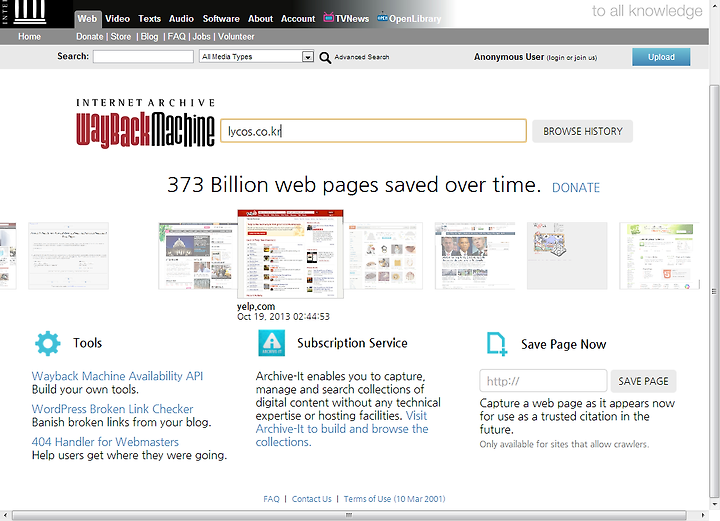Open the green-header site thumbnail
720x521 pixels.
point(659,256)
